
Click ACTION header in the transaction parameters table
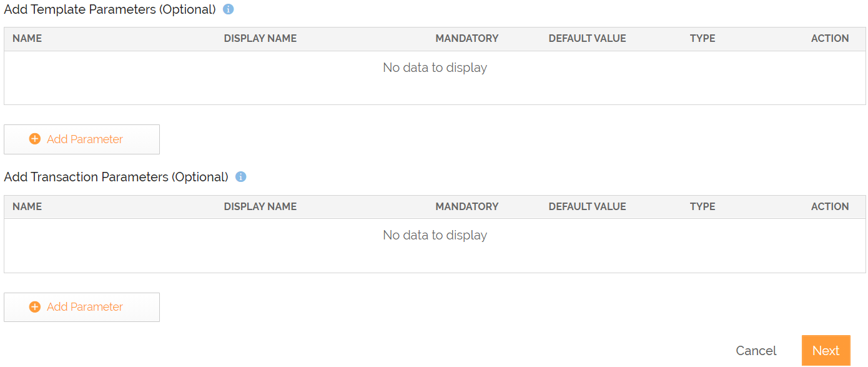(830, 206)
